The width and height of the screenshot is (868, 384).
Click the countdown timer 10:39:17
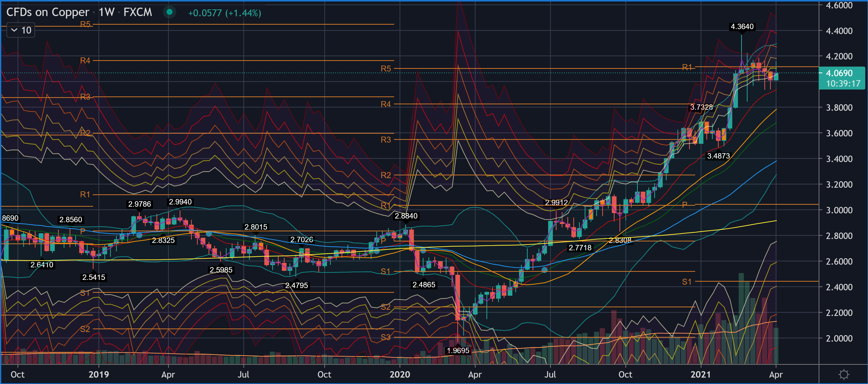843,84
